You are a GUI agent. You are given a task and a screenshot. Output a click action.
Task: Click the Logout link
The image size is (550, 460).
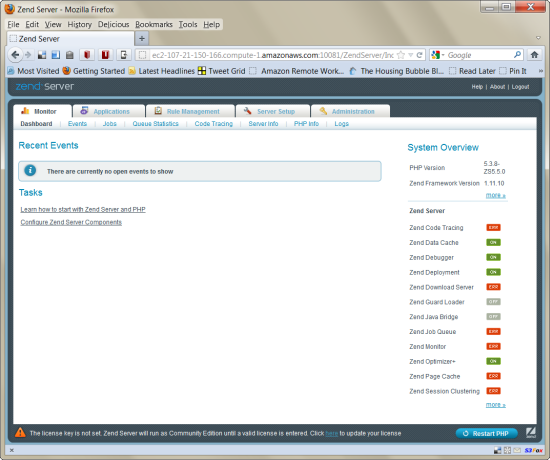520,86
